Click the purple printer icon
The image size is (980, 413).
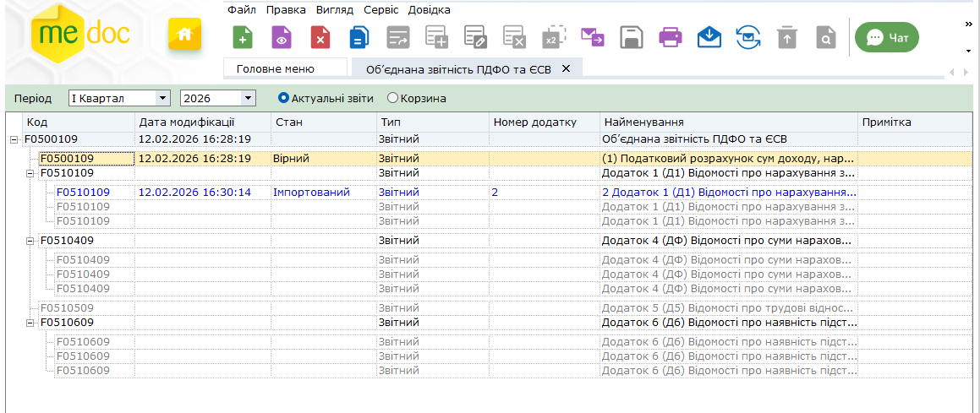[670, 38]
